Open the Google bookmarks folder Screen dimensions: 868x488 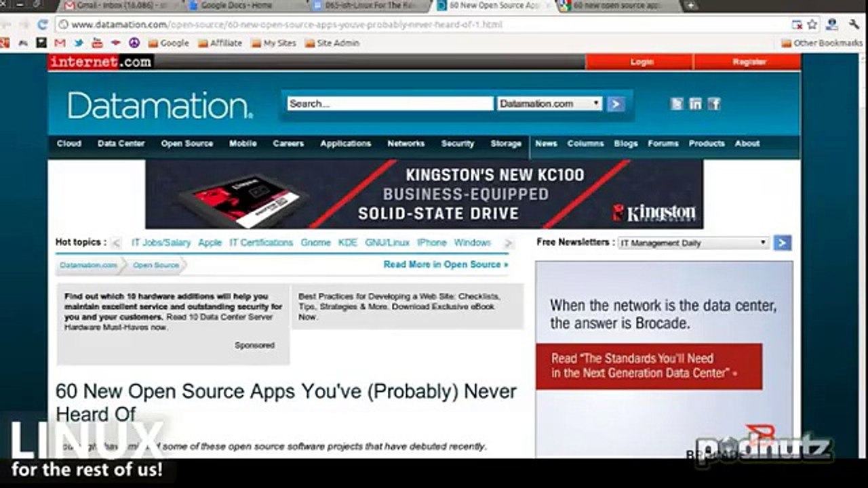168,43
